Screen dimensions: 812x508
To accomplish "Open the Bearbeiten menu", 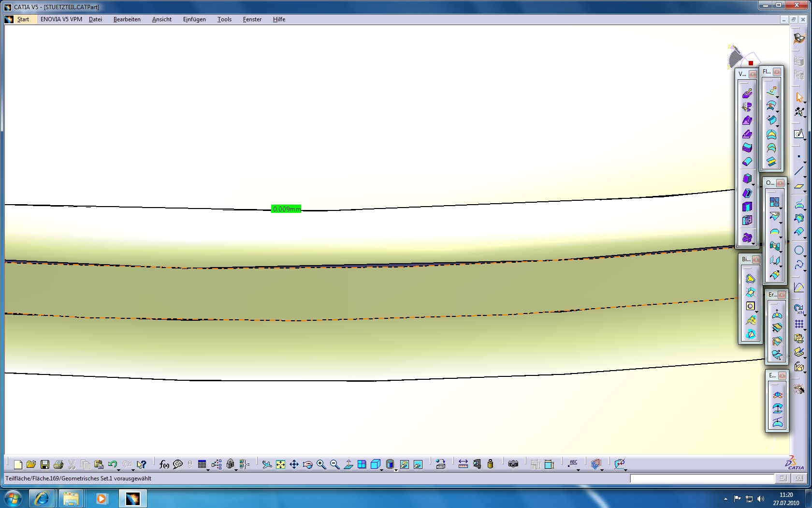I will [x=127, y=19].
